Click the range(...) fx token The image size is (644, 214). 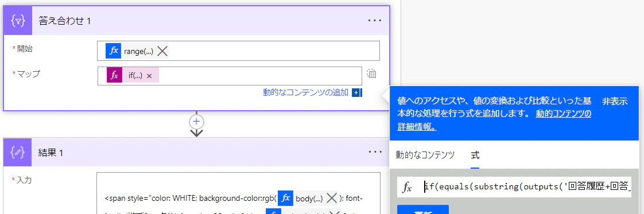(x=137, y=51)
